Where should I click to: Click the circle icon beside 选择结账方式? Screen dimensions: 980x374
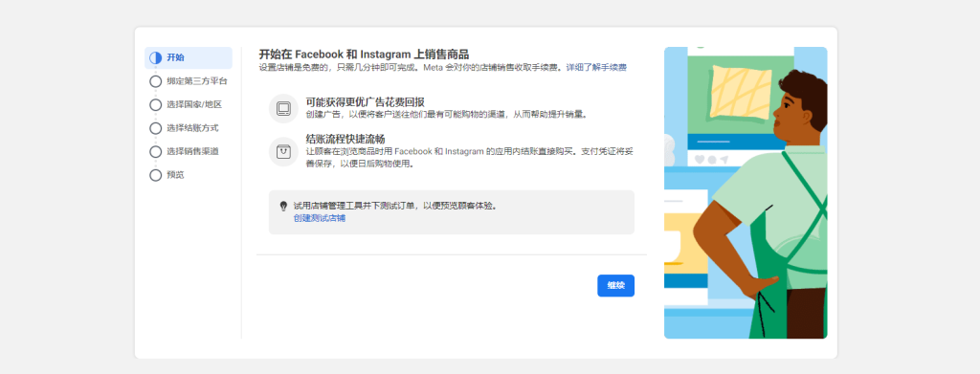pos(156,128)
